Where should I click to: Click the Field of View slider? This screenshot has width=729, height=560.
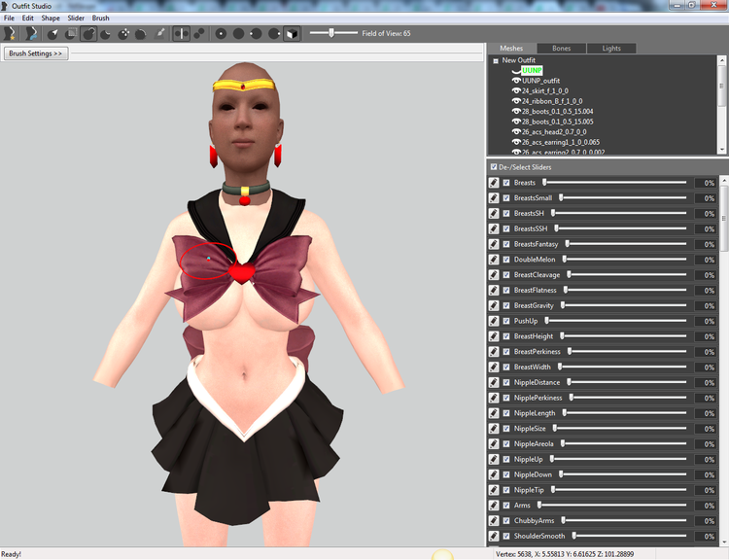[333, 33]
